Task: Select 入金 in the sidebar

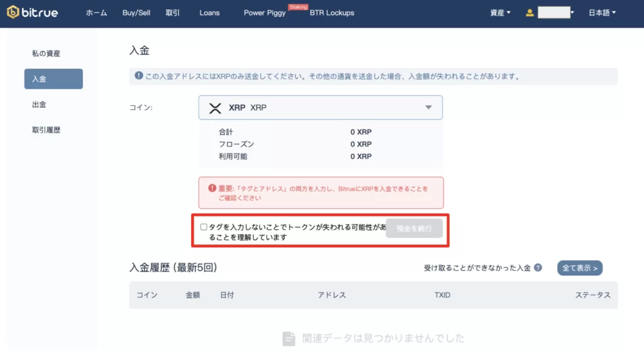Action: tap(53, 79)
